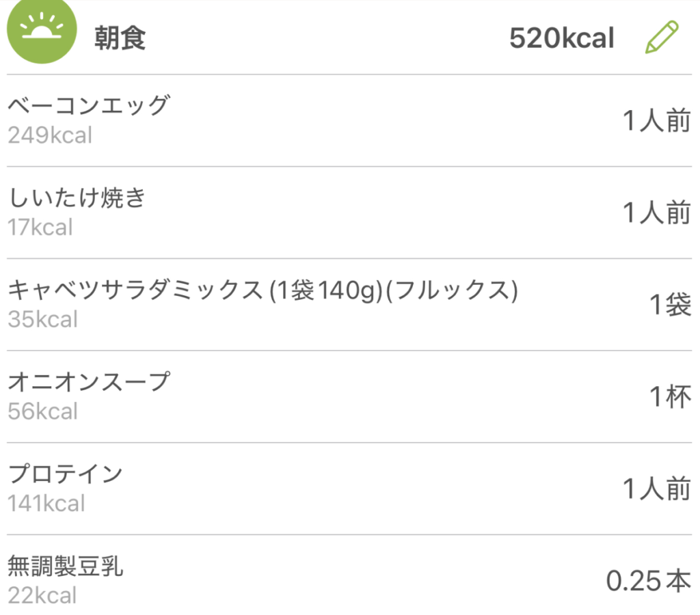This screenshot has height=615, width=700.
Task: Click the 56kcal value under オニオンスープ
Action: [42, 411]
